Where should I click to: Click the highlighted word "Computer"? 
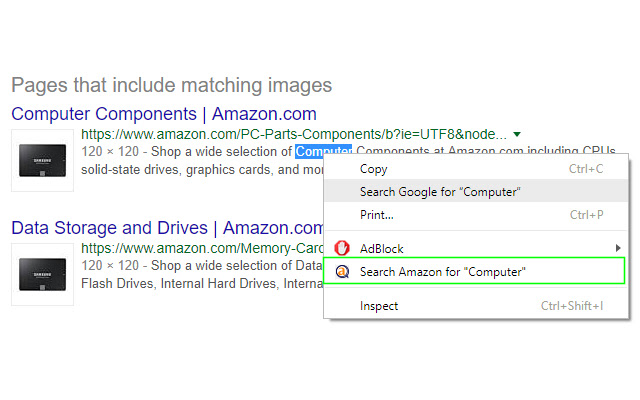pyautogui.click(x=323, y=152)
